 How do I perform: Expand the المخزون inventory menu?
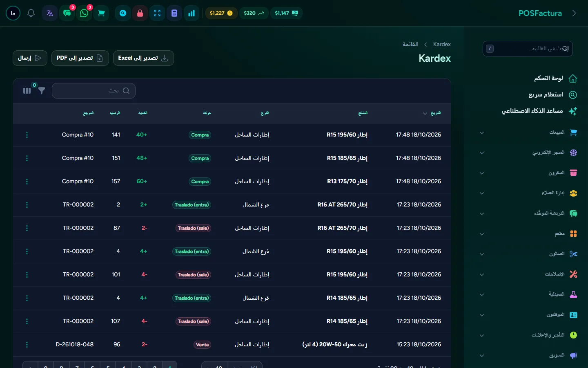pyautogui.click(x=528, y=173)
